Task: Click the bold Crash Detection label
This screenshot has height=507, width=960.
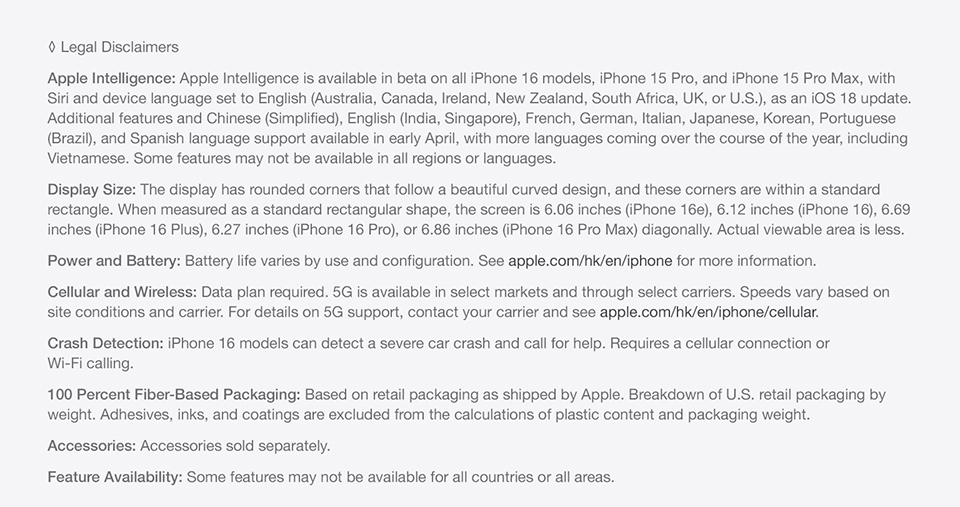Action: pyautogui.click(x=105, y=344)
